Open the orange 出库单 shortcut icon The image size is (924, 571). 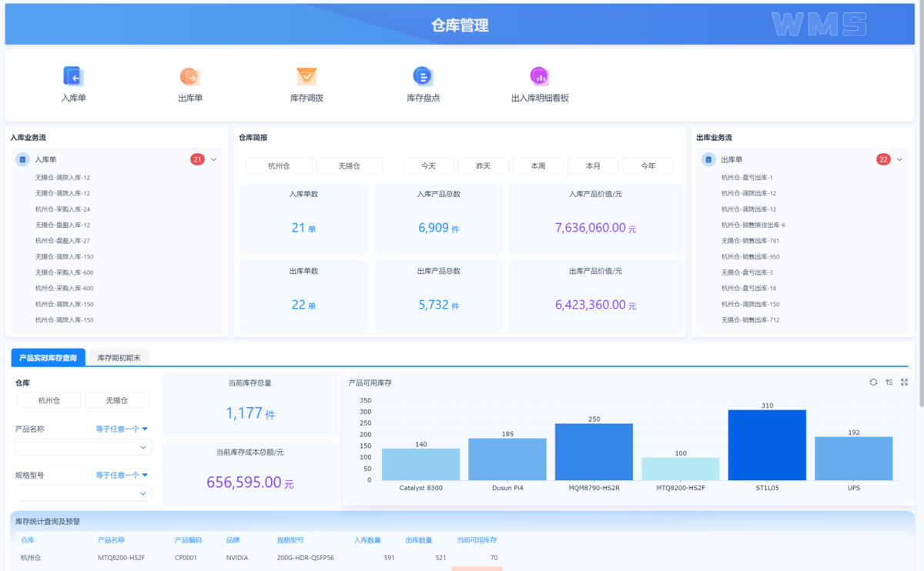(x=189, y=76)
